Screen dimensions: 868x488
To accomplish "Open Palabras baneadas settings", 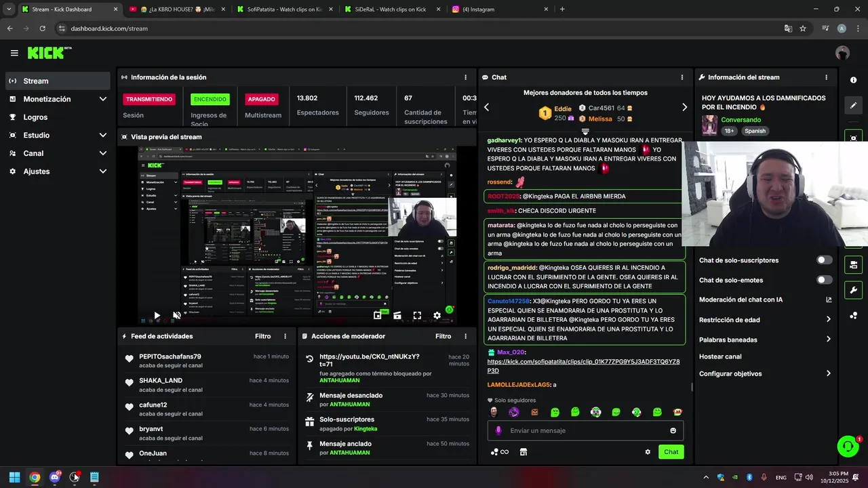I will tap(765, 340).
